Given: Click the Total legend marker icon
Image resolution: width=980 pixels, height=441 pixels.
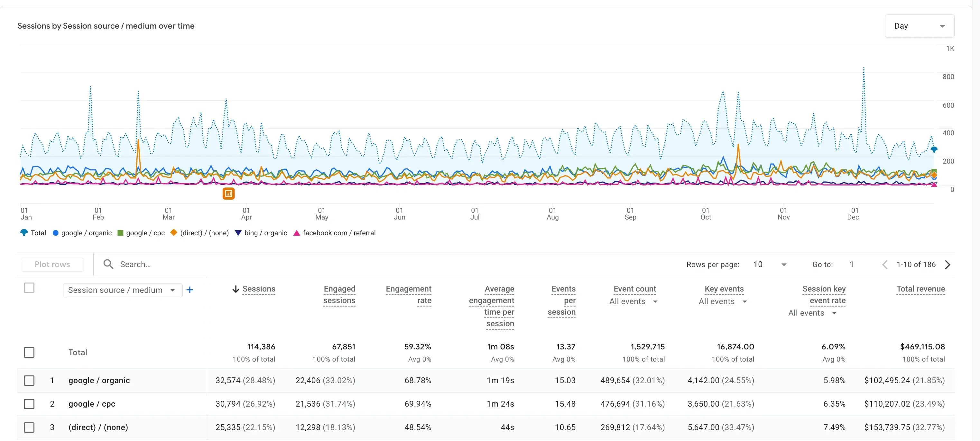Looking at the screenshot, I should click(24, 233).
